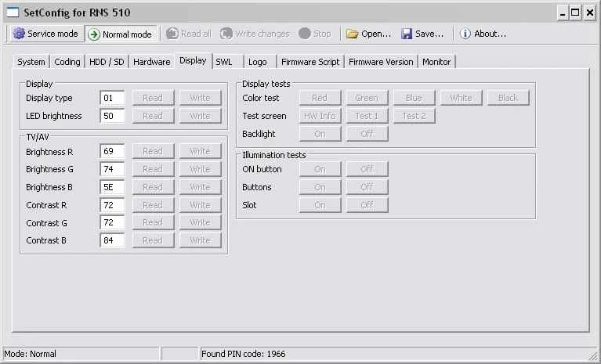Run the Black color test
601x364 pixels.
(509, 98)
